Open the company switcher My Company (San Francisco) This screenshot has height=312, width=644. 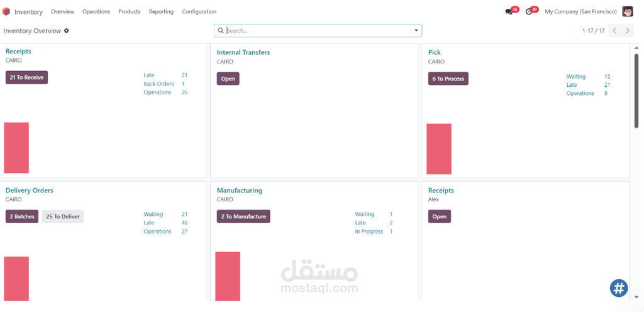click(580, 12)
